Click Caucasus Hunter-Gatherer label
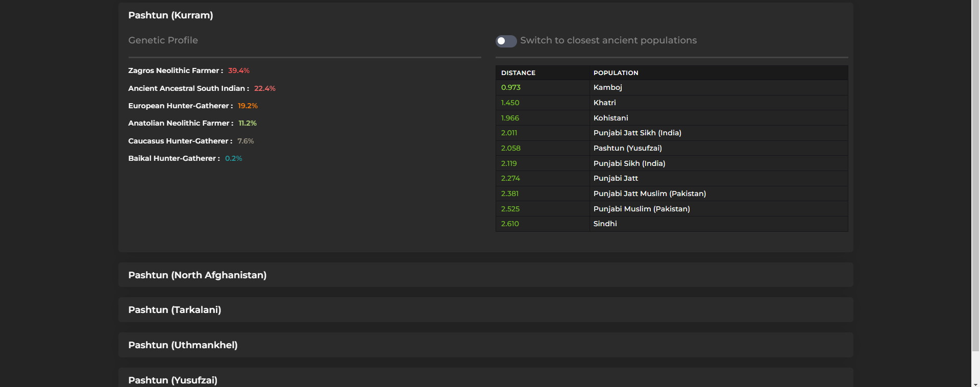 [180, 141]
